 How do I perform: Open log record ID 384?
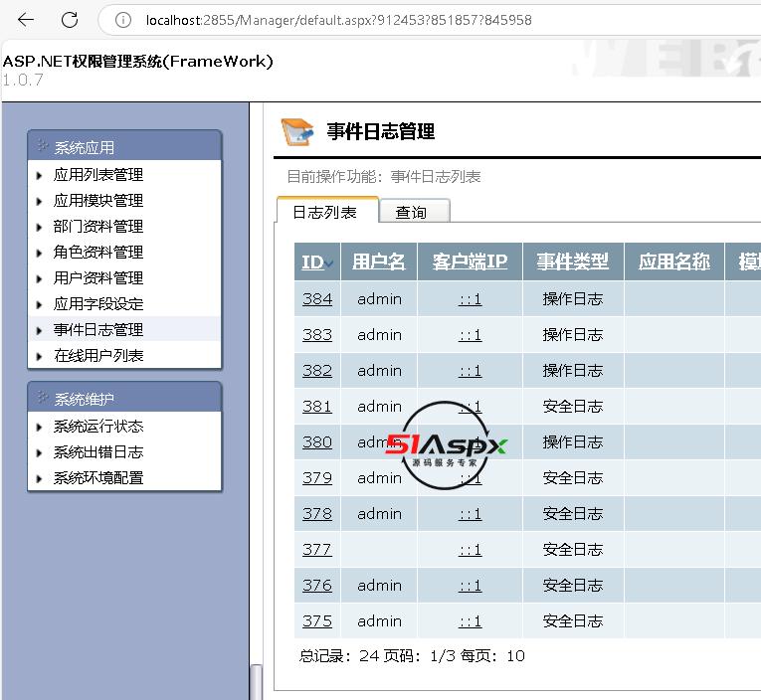(317, 299)
